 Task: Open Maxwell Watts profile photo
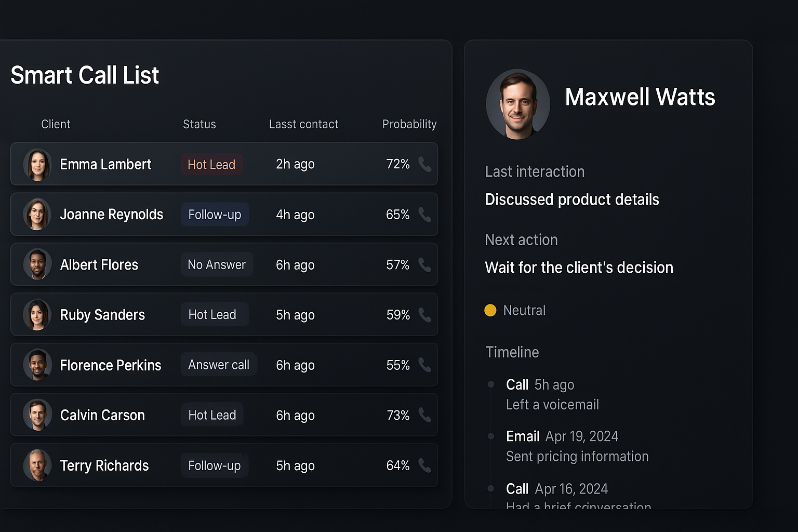pos(518,104)
